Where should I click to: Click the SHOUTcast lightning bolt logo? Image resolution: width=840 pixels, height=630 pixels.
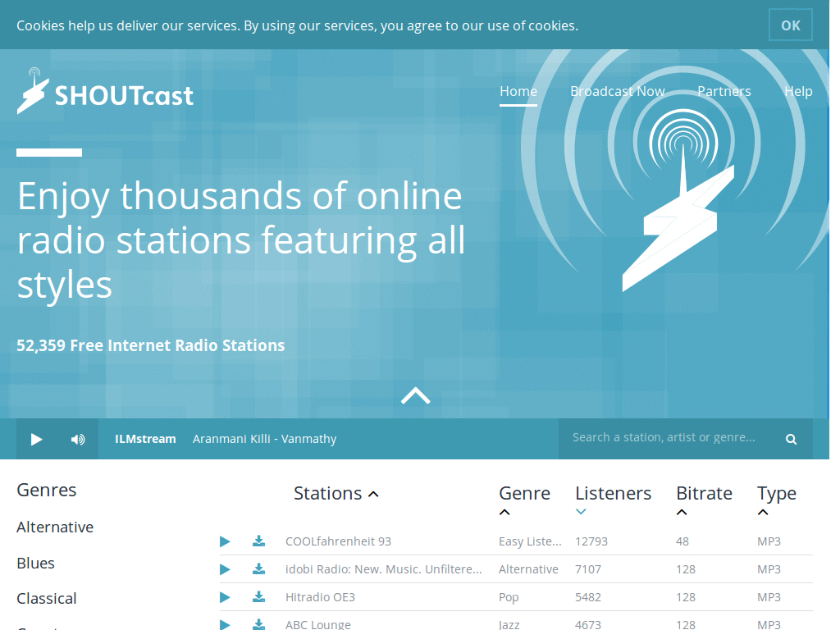[33, 90]
